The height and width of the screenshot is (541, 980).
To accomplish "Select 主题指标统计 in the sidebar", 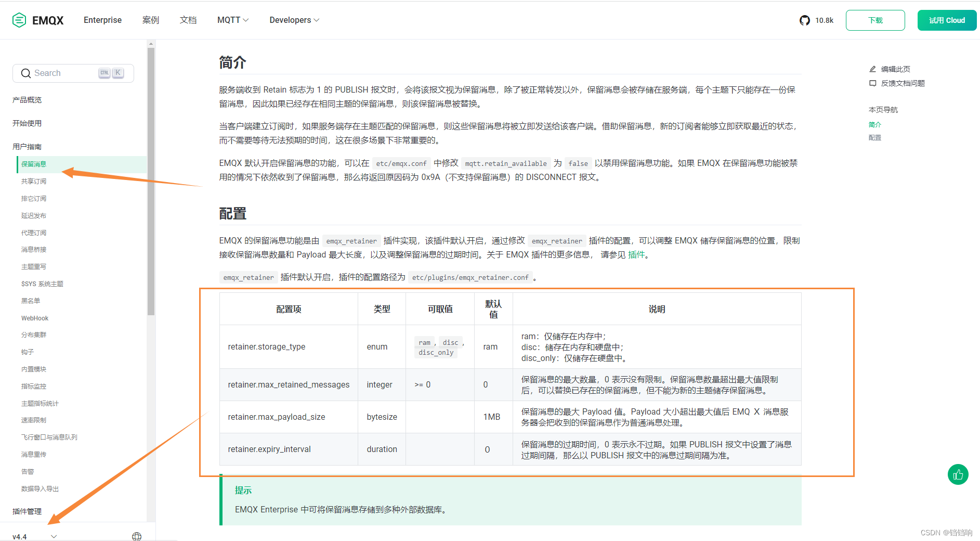I will point(40,403).
